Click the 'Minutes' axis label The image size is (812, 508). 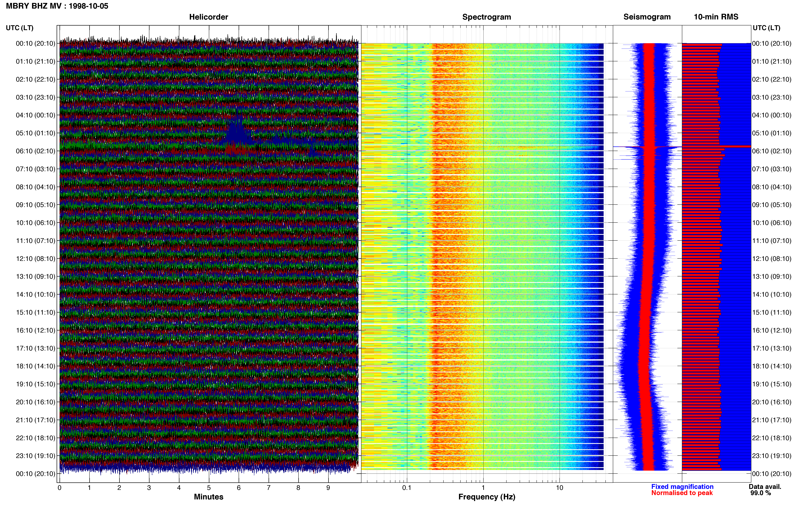coord(209,497)
